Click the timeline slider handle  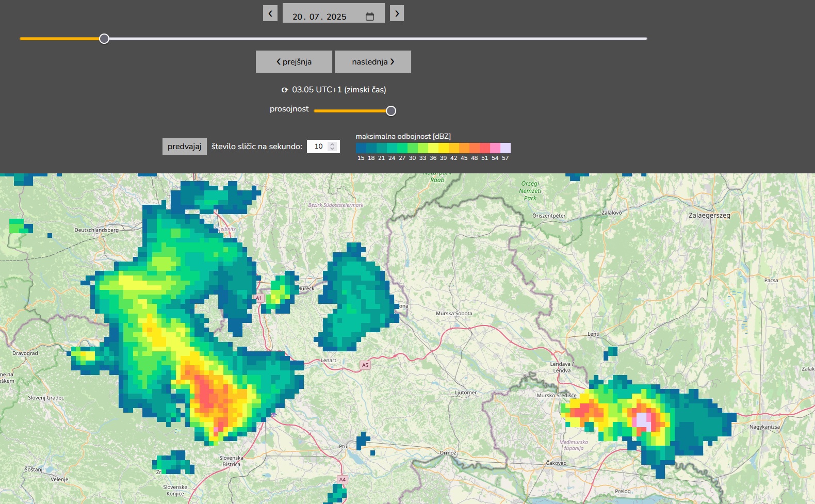(104, 39)
